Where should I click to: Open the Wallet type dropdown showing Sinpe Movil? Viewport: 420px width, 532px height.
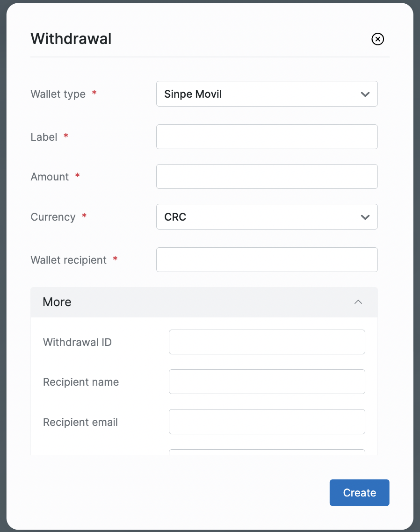(267, 94)
